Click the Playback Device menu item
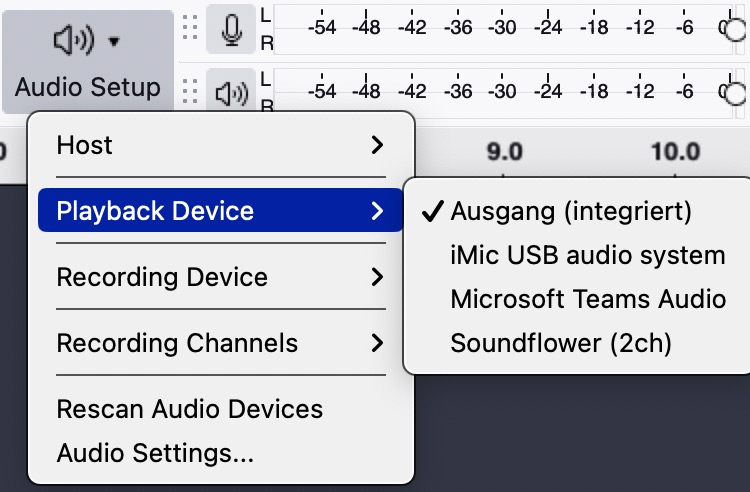 coord(220,211)
